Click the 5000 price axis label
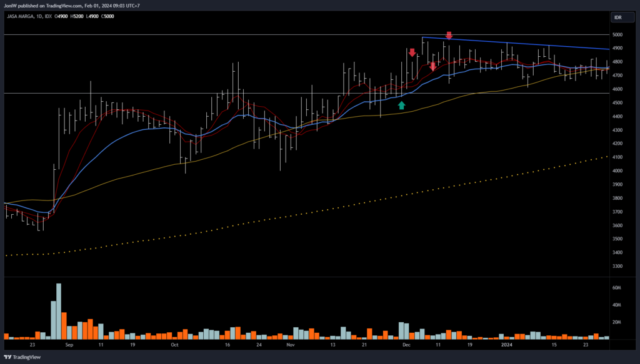The height and width of the screenshot is (364, 640). point(619,35)
